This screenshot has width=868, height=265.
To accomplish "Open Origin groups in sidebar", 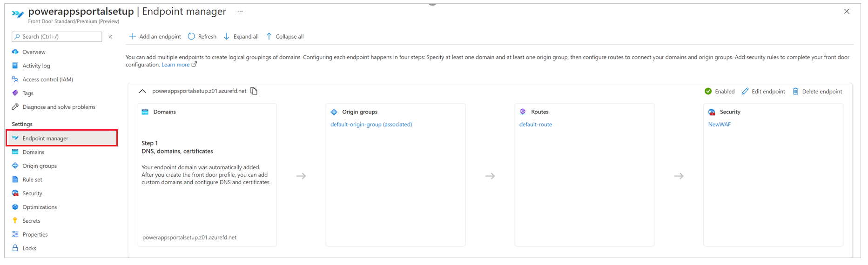I will pos(40,166).
